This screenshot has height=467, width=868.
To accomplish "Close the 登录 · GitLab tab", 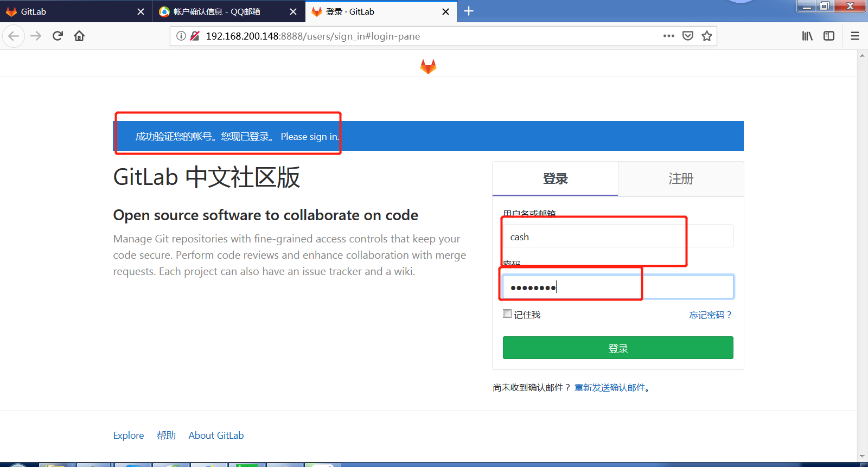I will (445, 11).
